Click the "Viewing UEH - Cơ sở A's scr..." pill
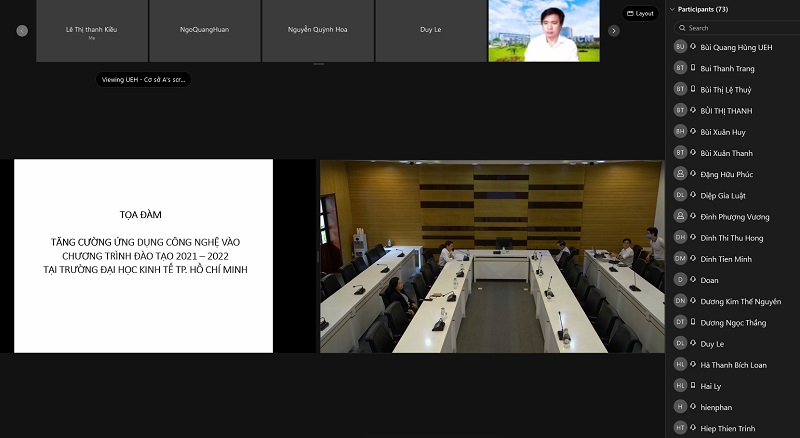800x438 pixels. pyautogui.click(x=143, y=80)
